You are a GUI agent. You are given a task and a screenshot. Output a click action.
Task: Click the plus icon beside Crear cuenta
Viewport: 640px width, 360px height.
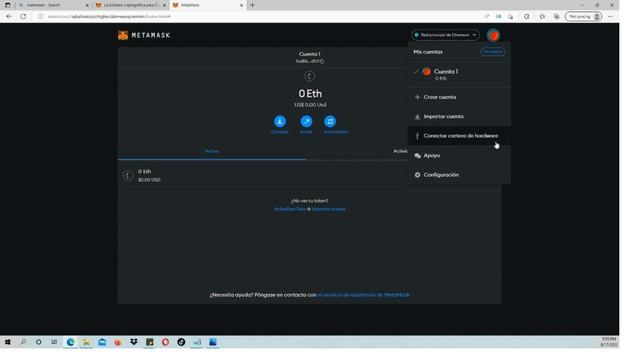tap(417, 97)
